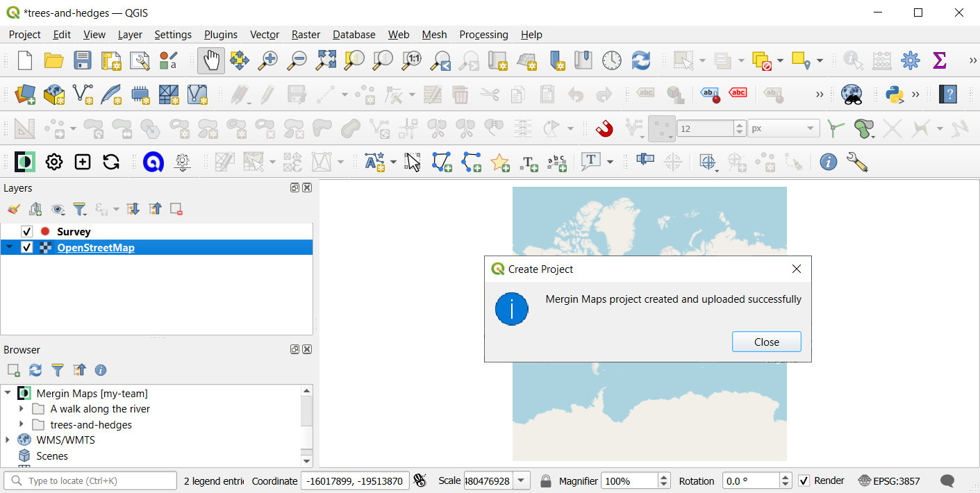
Task: Create new Mergin Maps project plus icon
Action: (x=83, y=162)
